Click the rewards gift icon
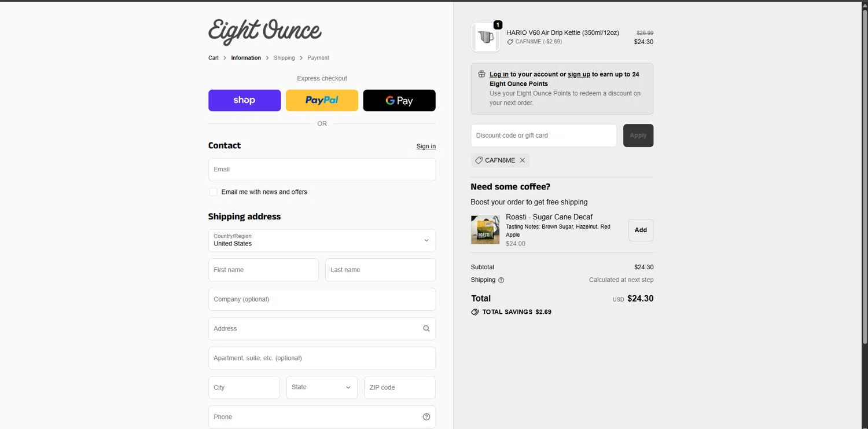This screenshot has width=868, height=429. click(x=481, y=74)
